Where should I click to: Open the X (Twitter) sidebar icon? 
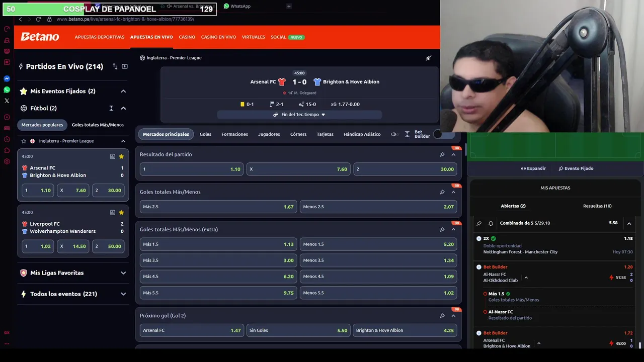[x=7, y=101]
